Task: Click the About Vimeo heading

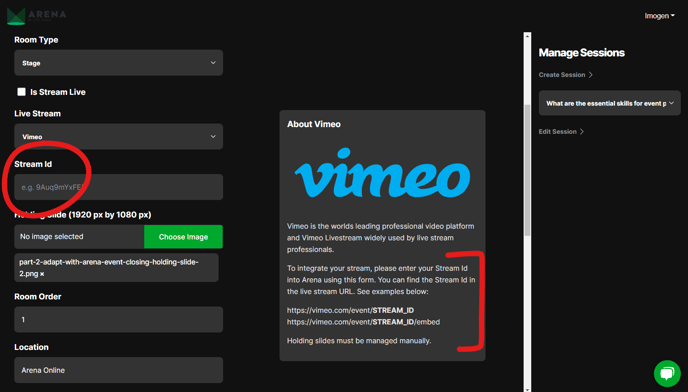Action: coord(314,124)
